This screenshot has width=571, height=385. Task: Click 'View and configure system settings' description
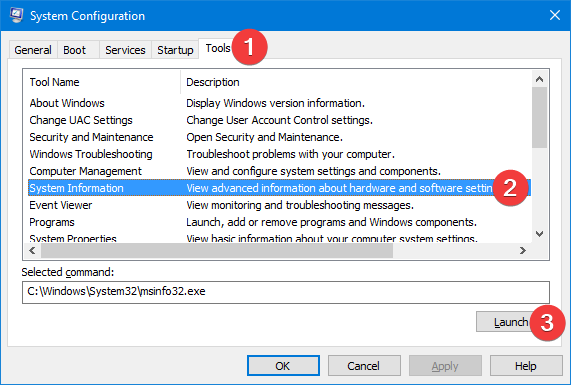(x=314, y=171)
